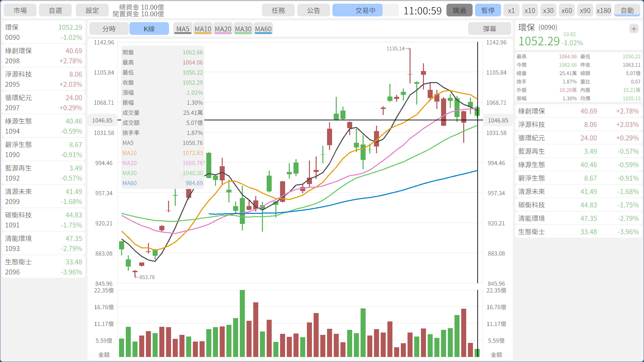Click the plus icon beside 環保 (0090)

[x=634, y=29]
